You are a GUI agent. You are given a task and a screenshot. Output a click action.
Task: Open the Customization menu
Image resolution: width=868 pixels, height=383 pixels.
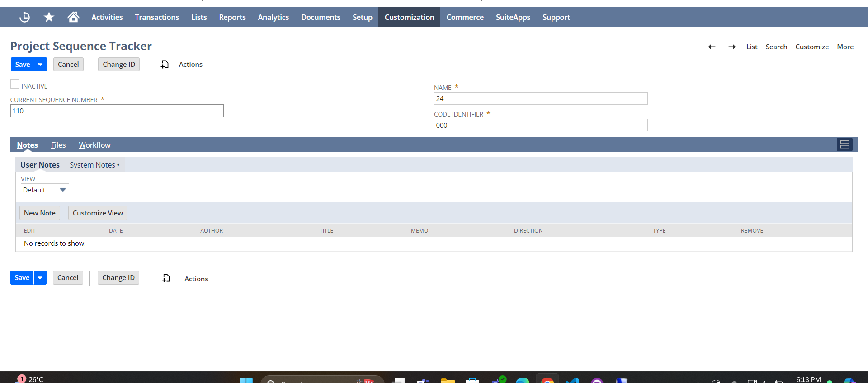(409, 17)
